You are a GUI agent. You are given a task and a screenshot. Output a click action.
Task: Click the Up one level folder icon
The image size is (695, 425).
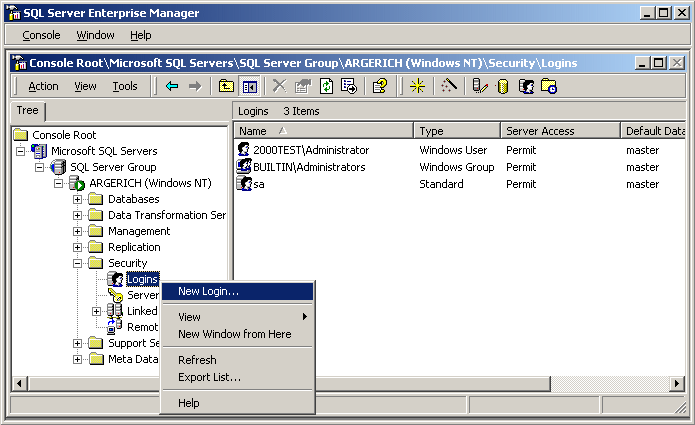pos(226,86)
